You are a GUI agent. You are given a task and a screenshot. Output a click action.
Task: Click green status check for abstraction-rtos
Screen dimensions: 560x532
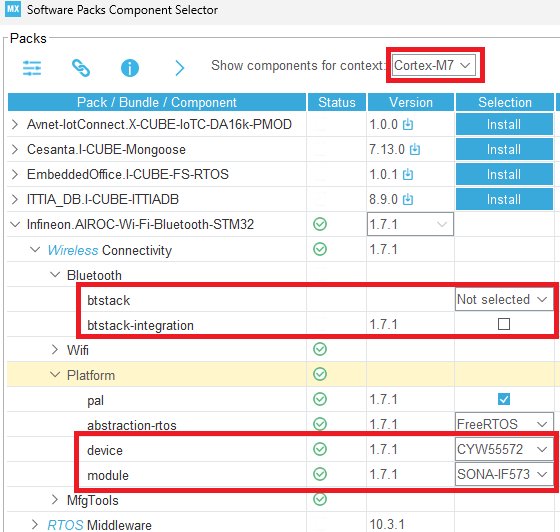[320, 424]
